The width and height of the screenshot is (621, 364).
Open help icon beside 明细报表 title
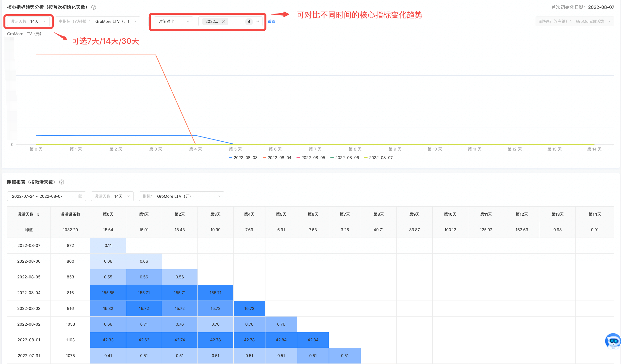pyautogui.click(x=62, y=182)
